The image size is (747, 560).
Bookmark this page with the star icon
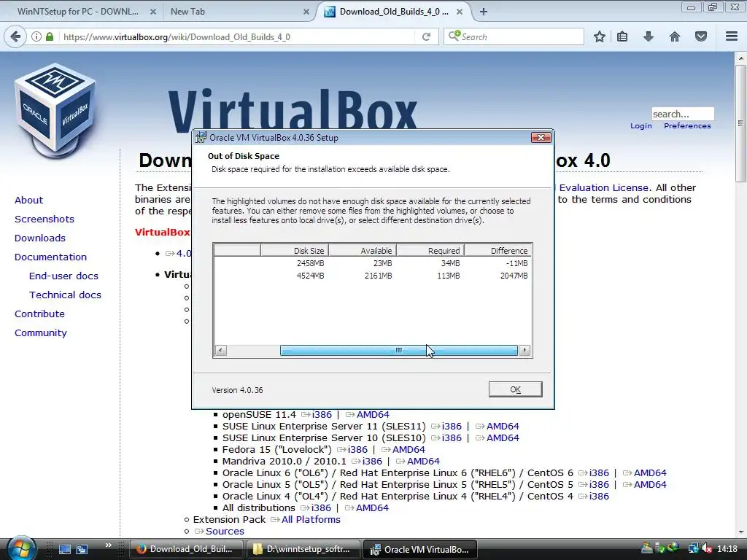pyautogui.click(x=600, y=36)
